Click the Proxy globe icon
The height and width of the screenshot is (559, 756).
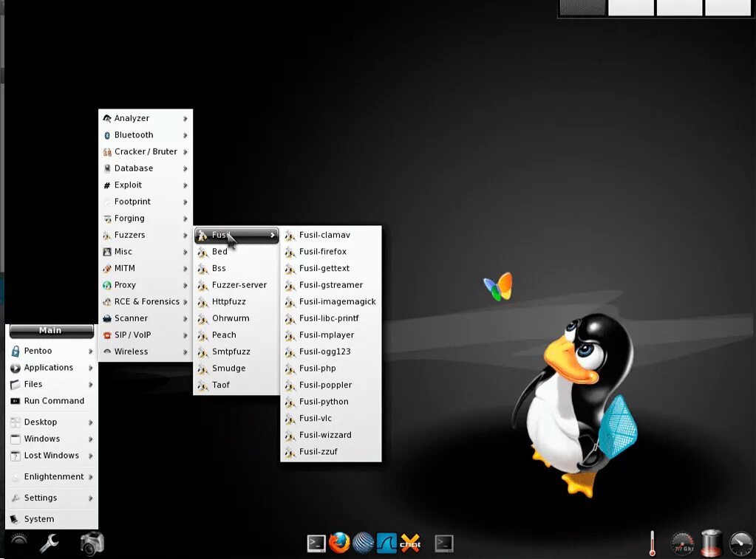(x=107, y=285)
